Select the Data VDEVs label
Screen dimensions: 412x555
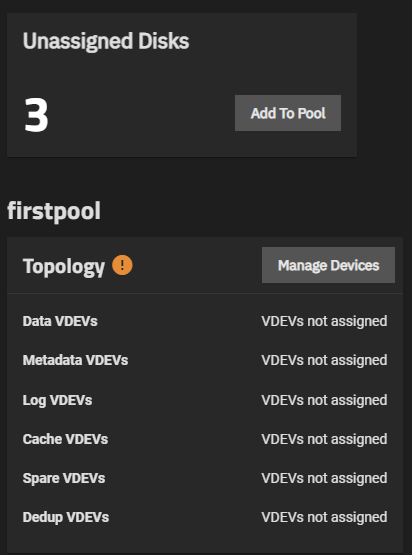[x=60, y=321]
